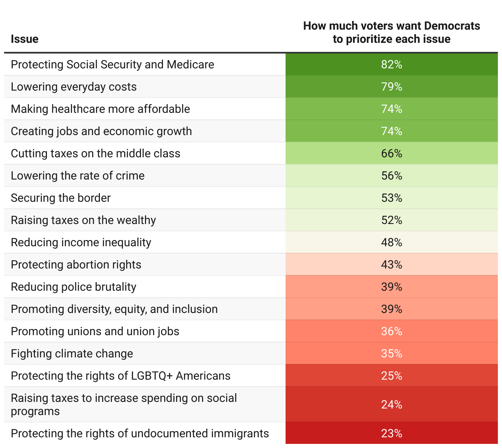
Task: Click Making healthcare more affordable label
Action: [100, 109]
